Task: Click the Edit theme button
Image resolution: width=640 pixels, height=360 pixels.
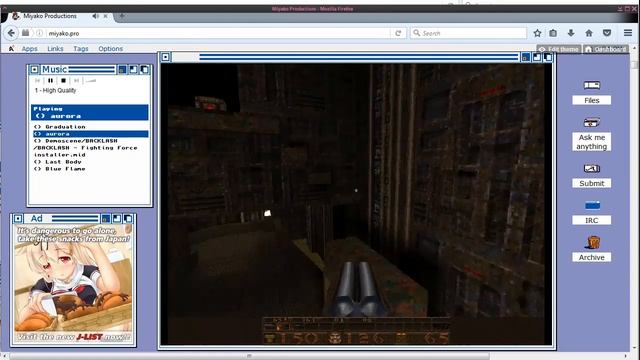Action: 559,49
